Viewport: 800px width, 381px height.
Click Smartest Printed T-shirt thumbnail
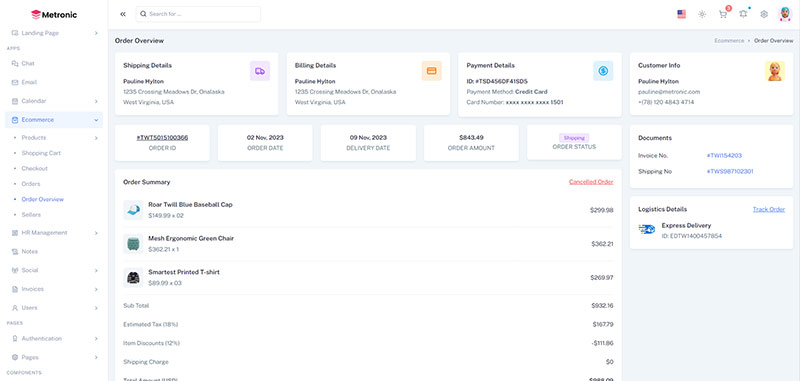tap(133, 277)
